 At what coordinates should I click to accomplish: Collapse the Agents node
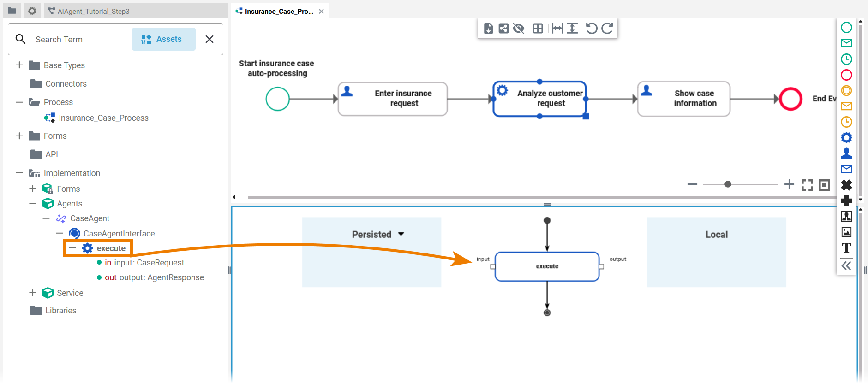[x=33, y=204]
